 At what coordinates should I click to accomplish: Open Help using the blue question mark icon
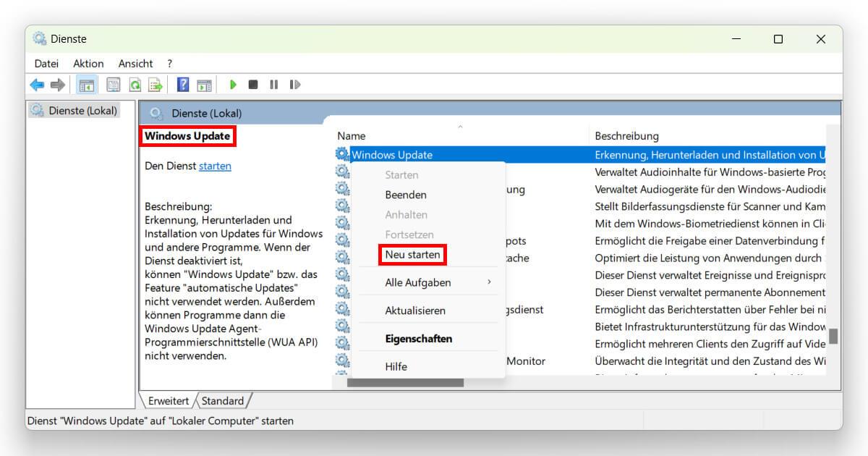point(182,85)
